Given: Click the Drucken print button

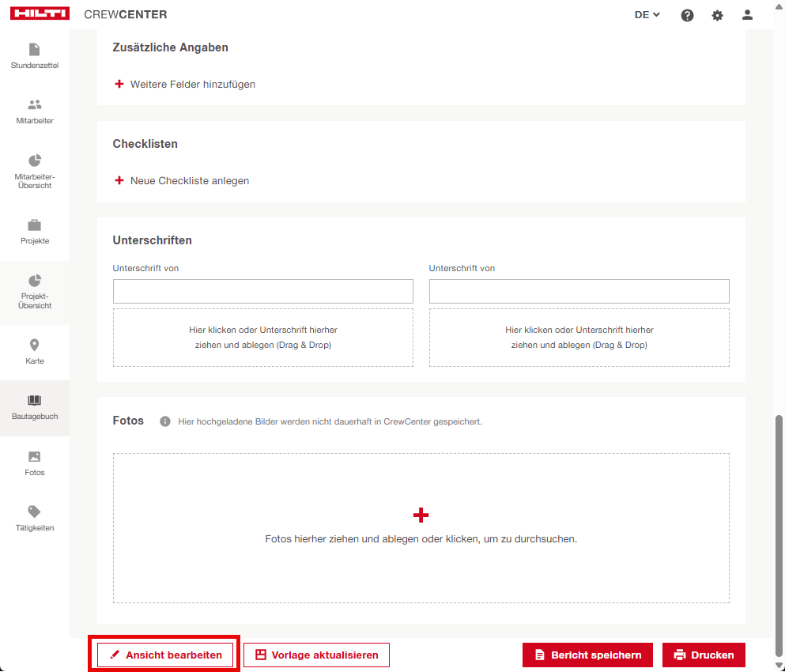Looking at the screenshot, I should [704, 655].
